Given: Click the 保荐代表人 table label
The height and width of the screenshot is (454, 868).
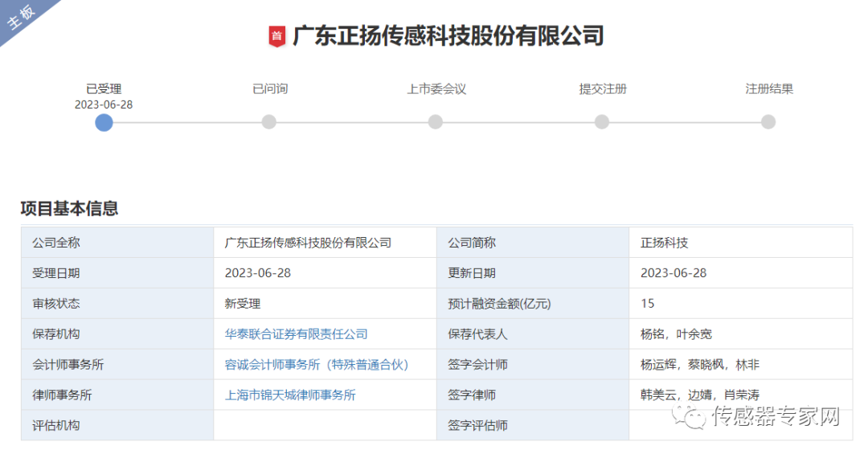Looking at the screenshot, I should click(477, 333).
